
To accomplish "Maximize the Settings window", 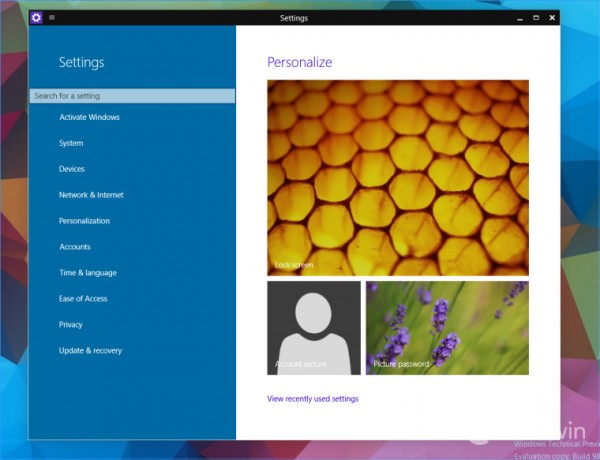I will tap(536, 18).
